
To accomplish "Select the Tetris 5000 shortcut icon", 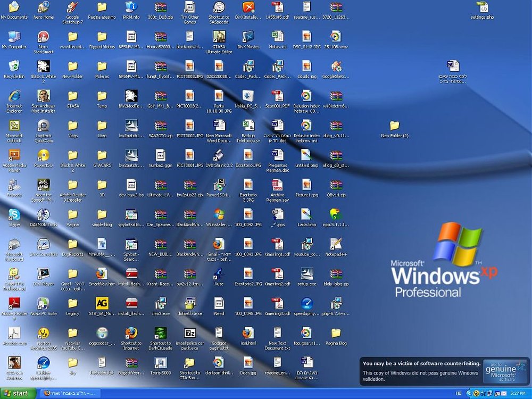I will click(161, 362).
